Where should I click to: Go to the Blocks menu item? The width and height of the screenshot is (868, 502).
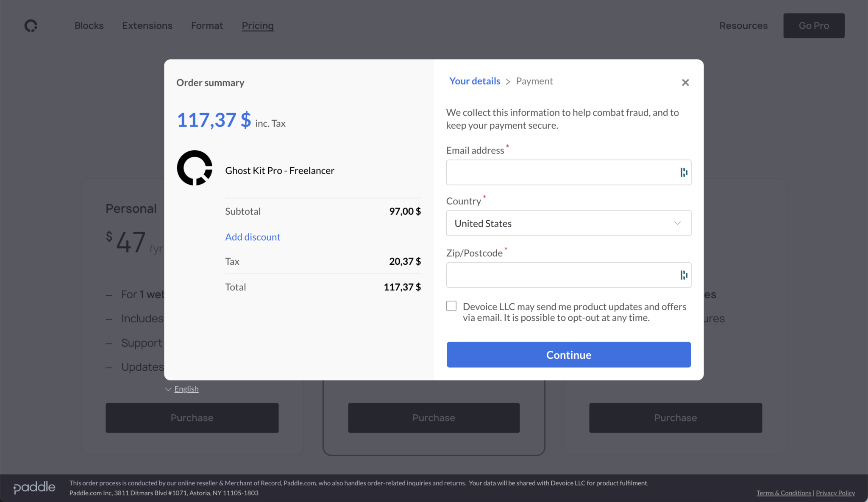click(89, 26)
